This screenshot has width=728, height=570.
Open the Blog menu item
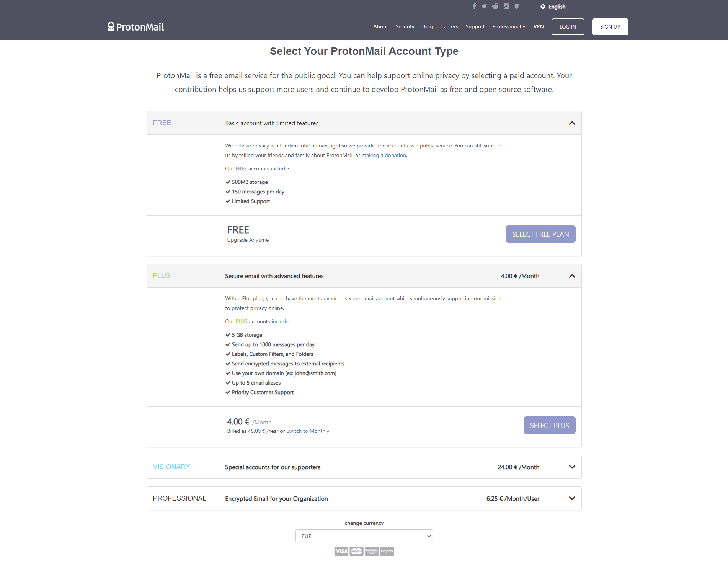(427, 26)
